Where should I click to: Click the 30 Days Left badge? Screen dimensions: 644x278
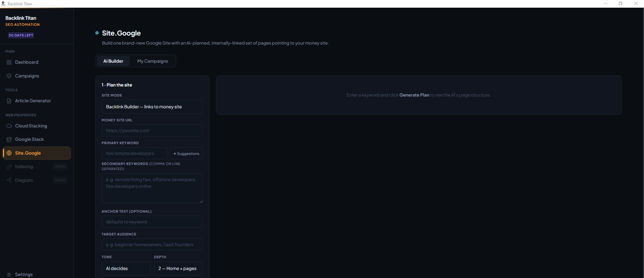(x=21, y=35)
